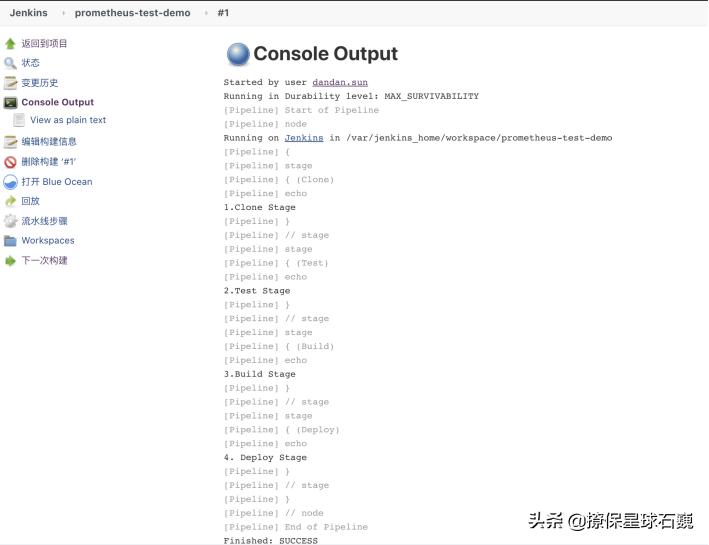Click the '4. Deploy Stage' log line

[265, 457]
